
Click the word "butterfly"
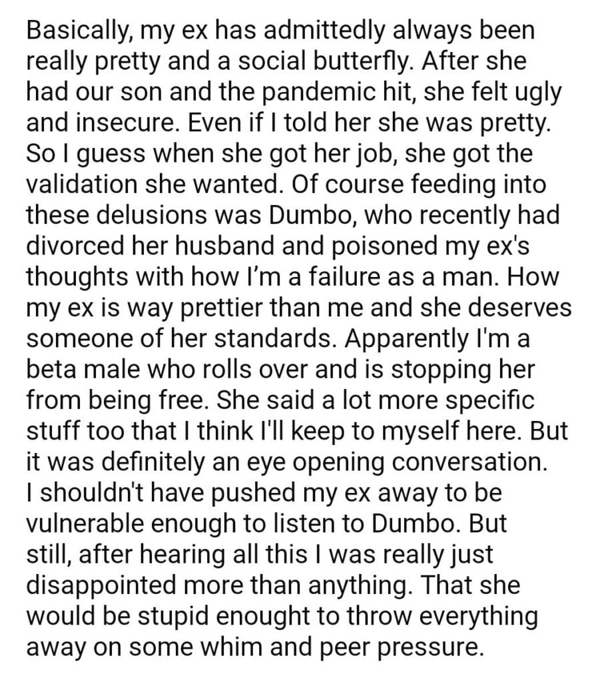(366, 61)
